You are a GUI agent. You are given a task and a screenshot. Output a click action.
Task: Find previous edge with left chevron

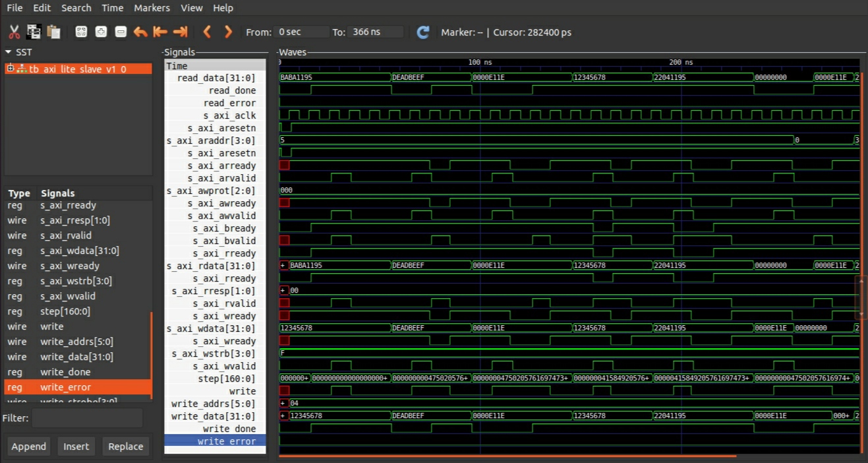(x=207, y=32)
